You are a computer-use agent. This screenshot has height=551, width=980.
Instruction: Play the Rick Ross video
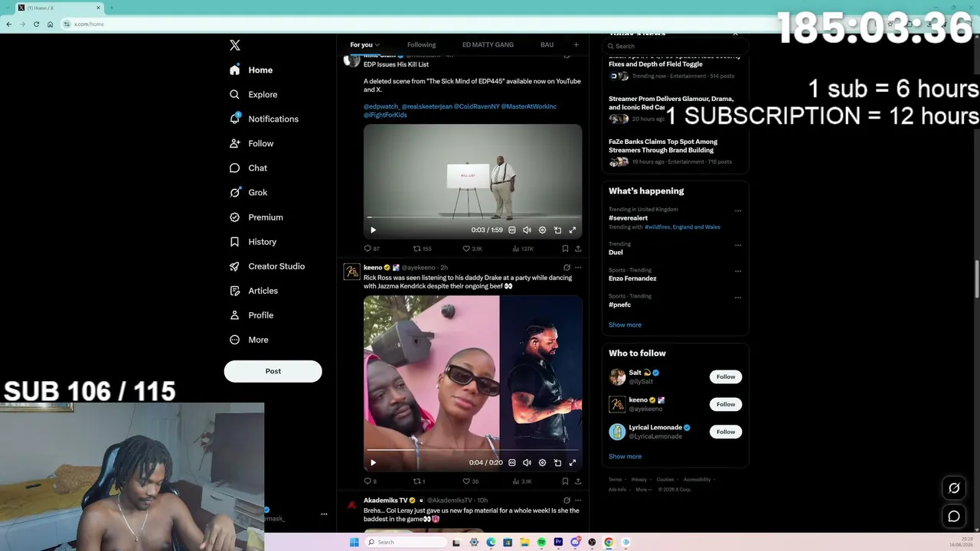[373, 462]
